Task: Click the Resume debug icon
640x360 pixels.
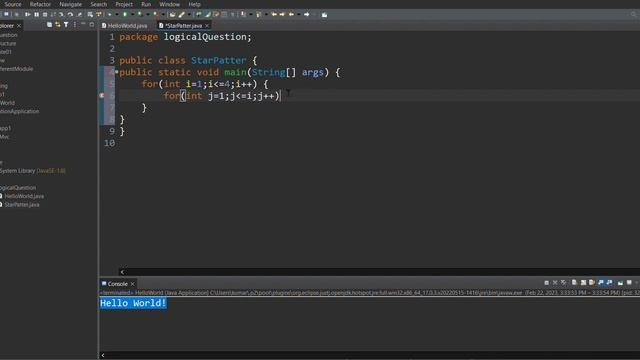Action: 28,14
